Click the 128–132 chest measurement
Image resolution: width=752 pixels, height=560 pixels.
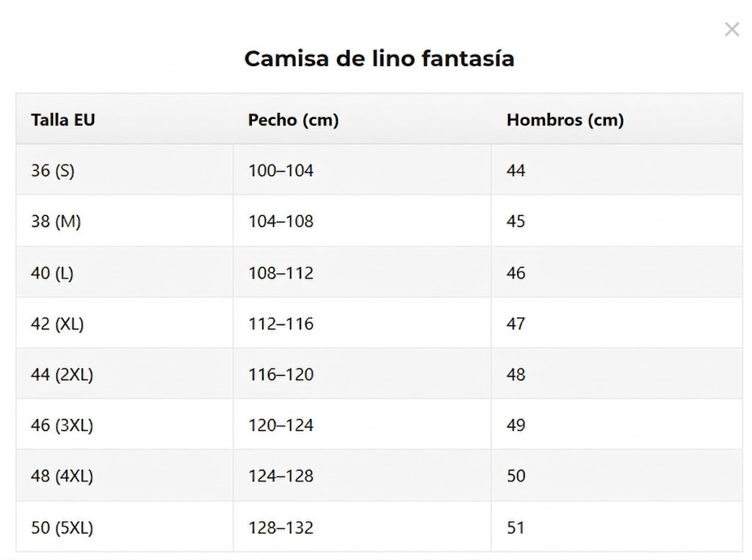pos(281,527)
